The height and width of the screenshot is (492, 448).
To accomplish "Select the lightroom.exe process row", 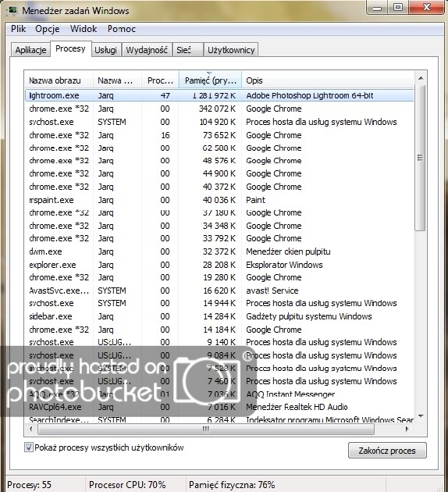I will pyautogui.click(x=219, y=95).
